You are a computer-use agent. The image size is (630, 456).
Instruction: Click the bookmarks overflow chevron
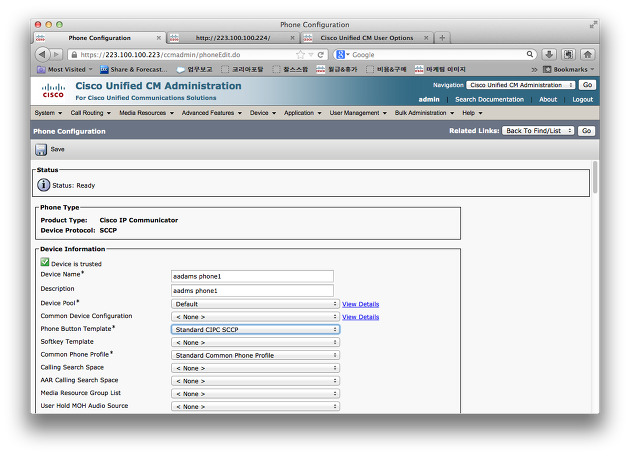click(x=534, y=70)
